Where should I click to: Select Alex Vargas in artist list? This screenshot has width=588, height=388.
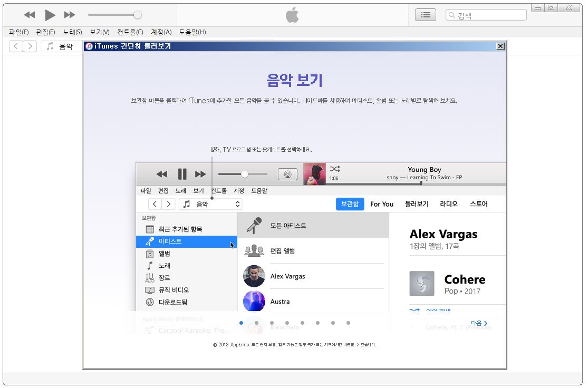coord(313,276)
